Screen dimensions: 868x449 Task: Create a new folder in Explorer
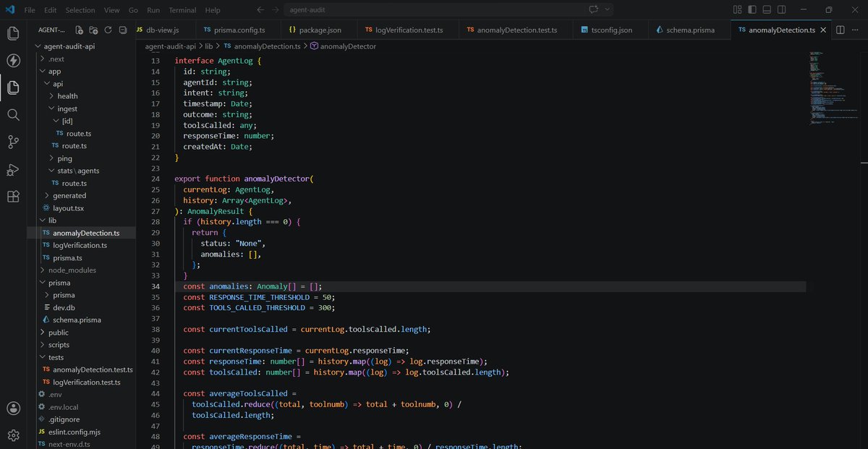(94, 30)
